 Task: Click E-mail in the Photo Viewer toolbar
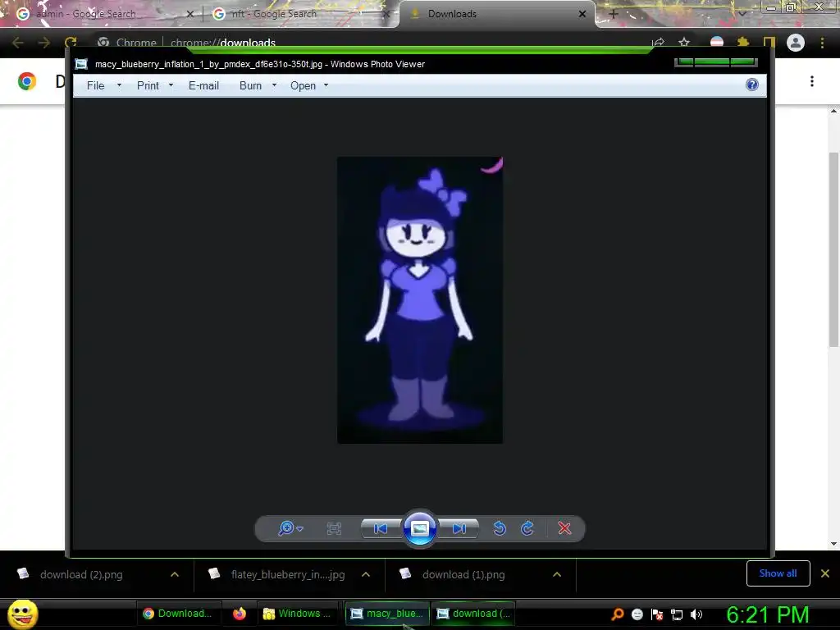pyautogui.click(x=203, y=85)
